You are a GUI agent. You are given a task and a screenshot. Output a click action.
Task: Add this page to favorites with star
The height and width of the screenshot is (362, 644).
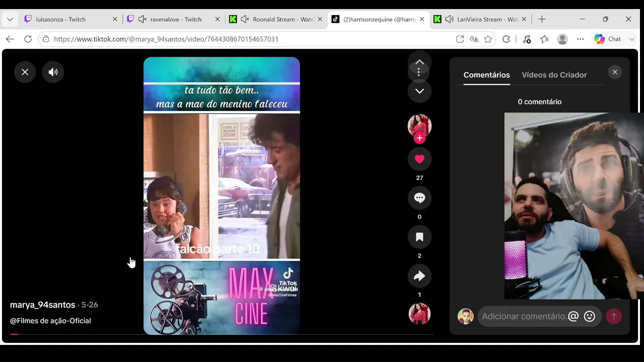tap(488, 39)
